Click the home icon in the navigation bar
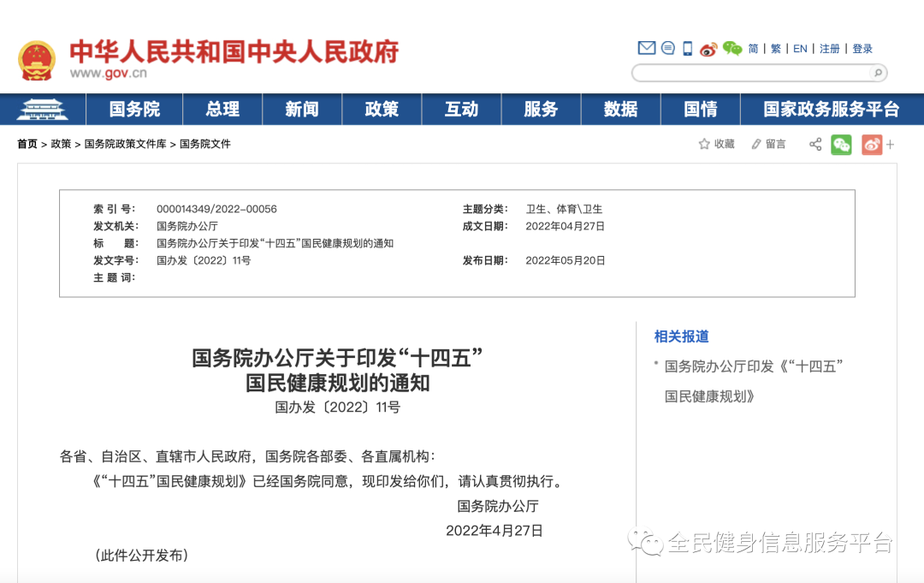The height and width of the screenshot is (583, 924). point(43,110)
